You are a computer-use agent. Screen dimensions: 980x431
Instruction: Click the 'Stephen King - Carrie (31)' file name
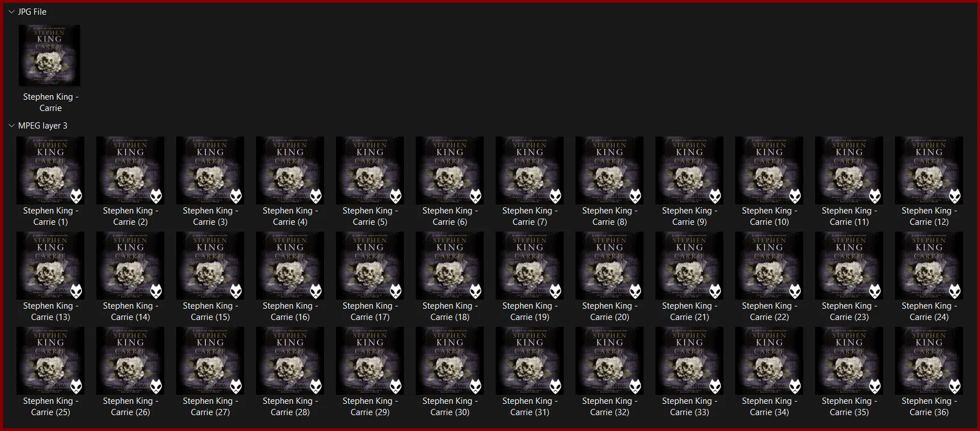(x=530, y=407)
